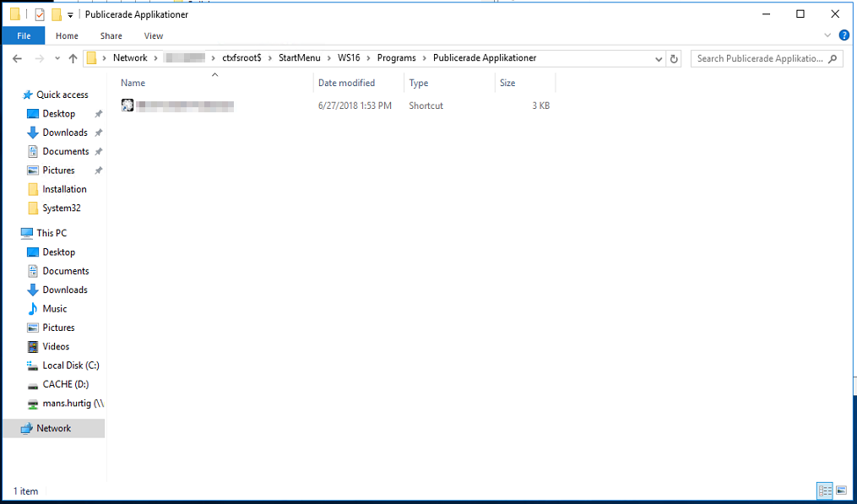The image size is (857, 504).
Task: Expand the address bar history dropdown
Action: click(659, 58)
